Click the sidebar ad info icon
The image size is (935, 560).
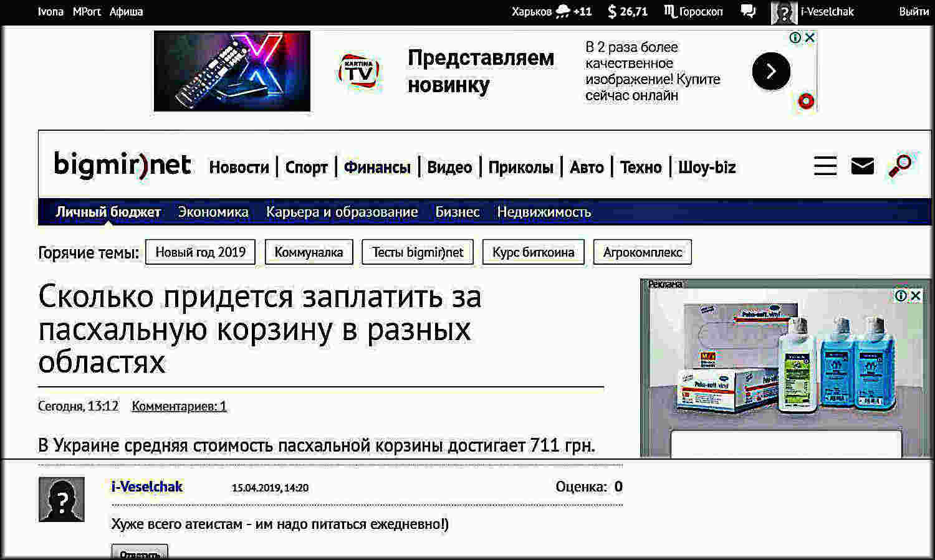(901, 295)
